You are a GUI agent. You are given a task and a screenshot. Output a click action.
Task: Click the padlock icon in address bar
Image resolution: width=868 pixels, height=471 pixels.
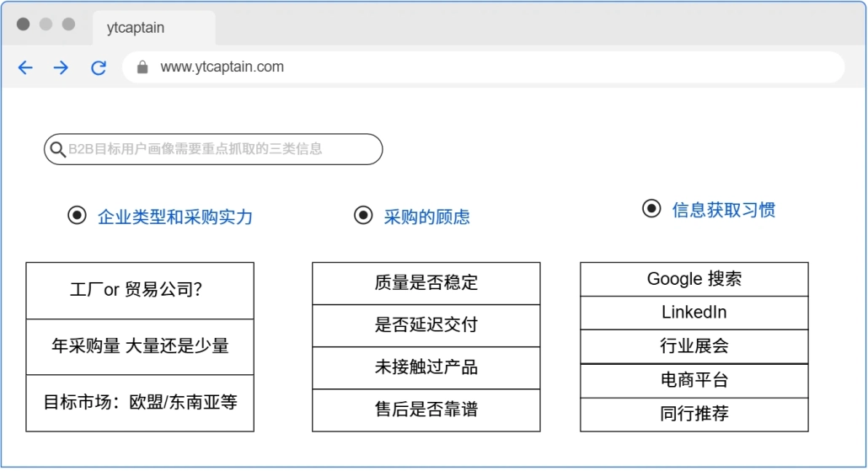coord(142,67)
